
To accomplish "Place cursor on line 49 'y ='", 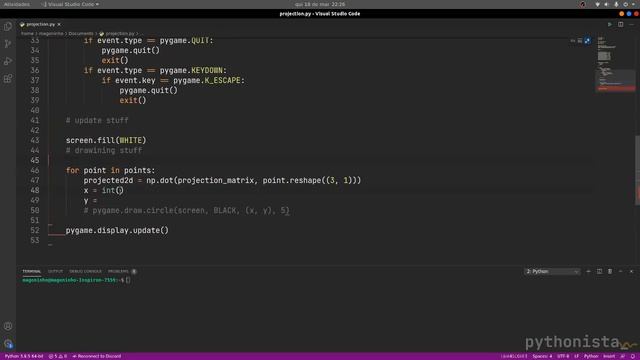I will pos(90,200).
